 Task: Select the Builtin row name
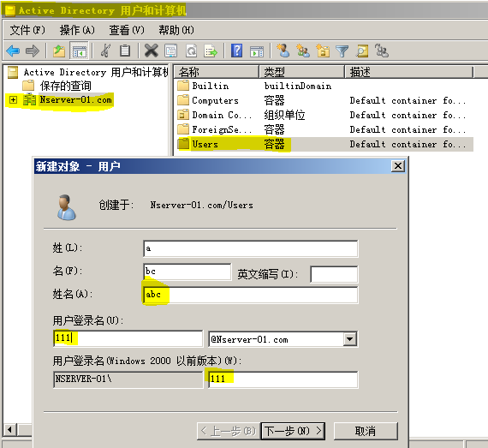pos(211,86)
